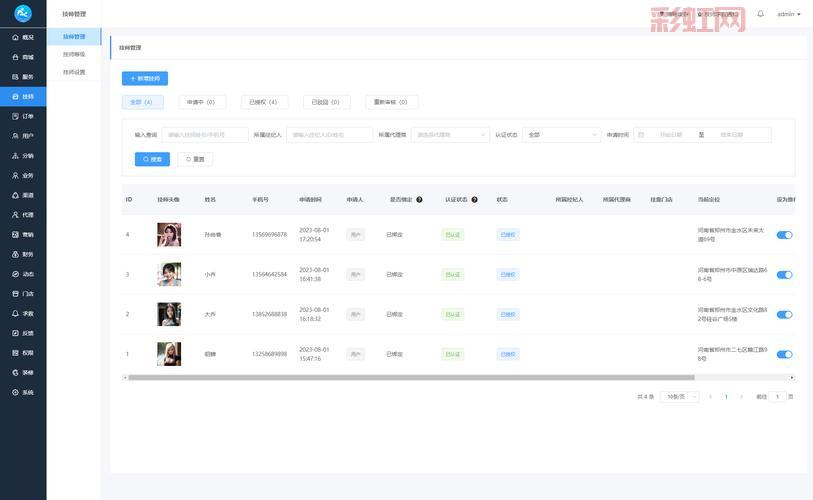Click the end date field
Viewport: 813px width, 500px height.
pos(732,135)
